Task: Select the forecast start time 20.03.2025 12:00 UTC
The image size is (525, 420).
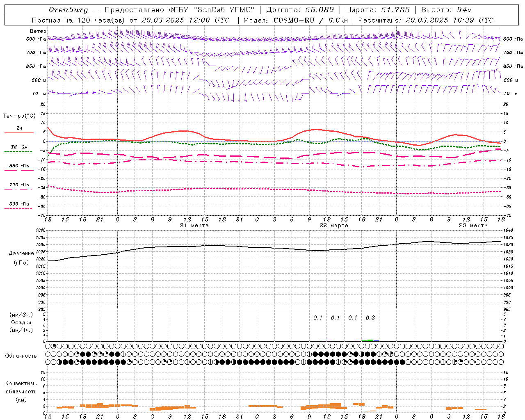Action: [185, 20]
